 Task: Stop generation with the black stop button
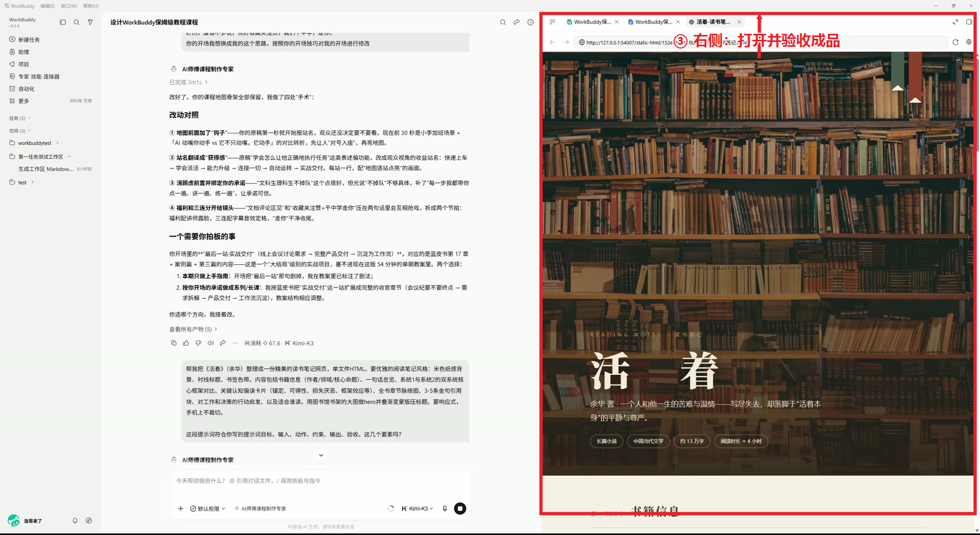(460, 508)
